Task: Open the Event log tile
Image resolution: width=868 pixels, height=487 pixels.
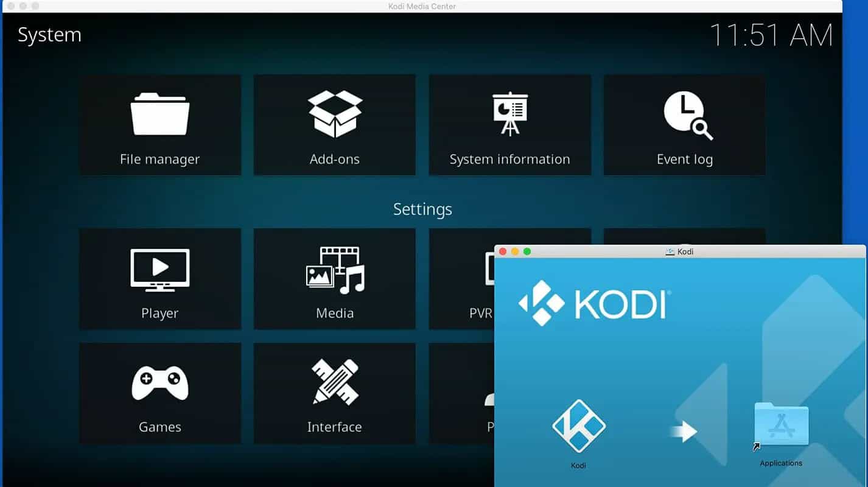Action: click(x=685, y=125)
